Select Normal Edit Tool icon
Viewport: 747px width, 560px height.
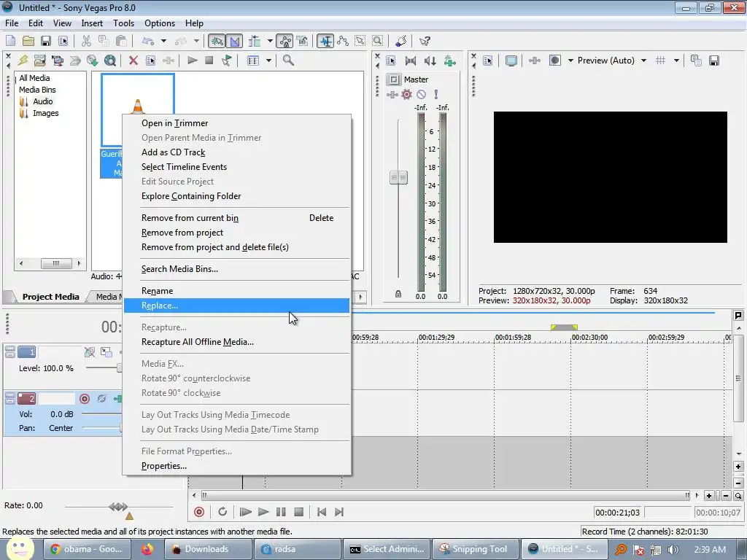click(x=326, y=41)
